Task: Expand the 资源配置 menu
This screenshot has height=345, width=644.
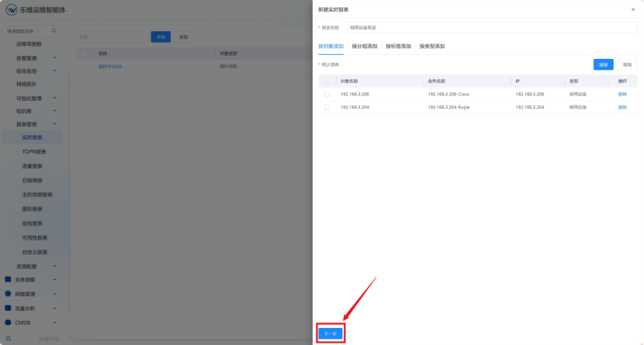Action: click(x=54, y=266)
